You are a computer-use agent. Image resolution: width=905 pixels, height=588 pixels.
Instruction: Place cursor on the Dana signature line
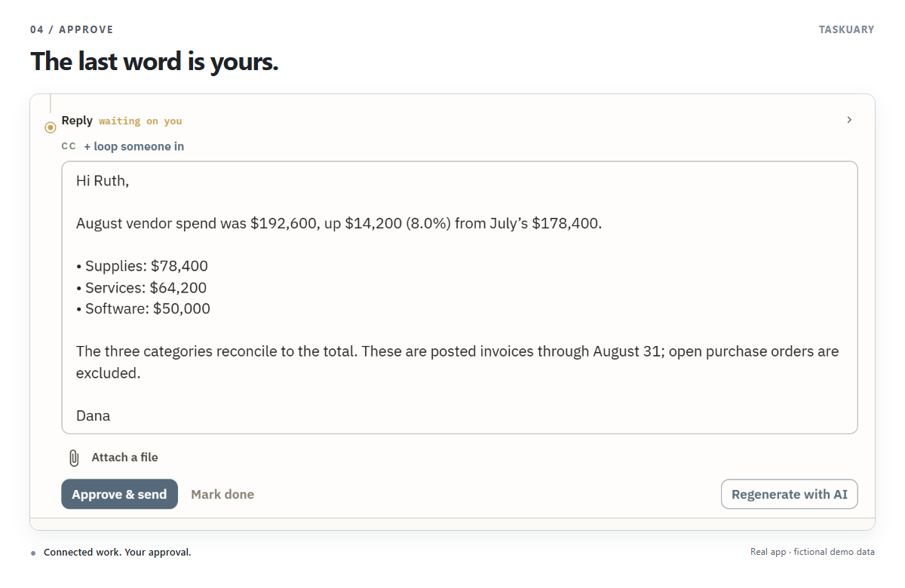[x=94, y=415]
